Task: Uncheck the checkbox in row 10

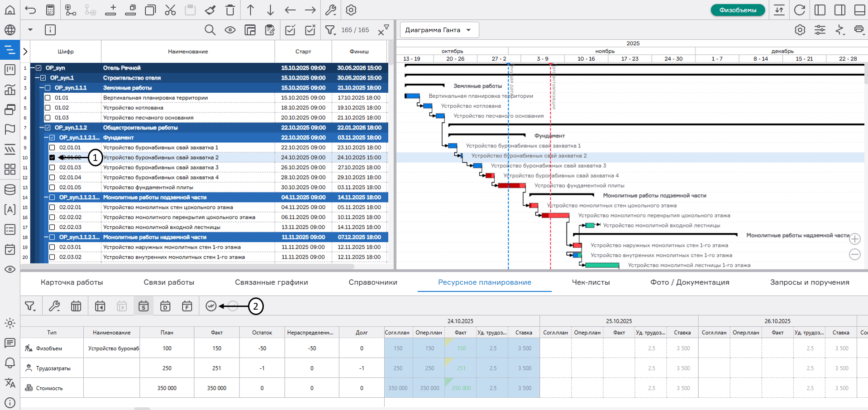Action: pos(52,158)
